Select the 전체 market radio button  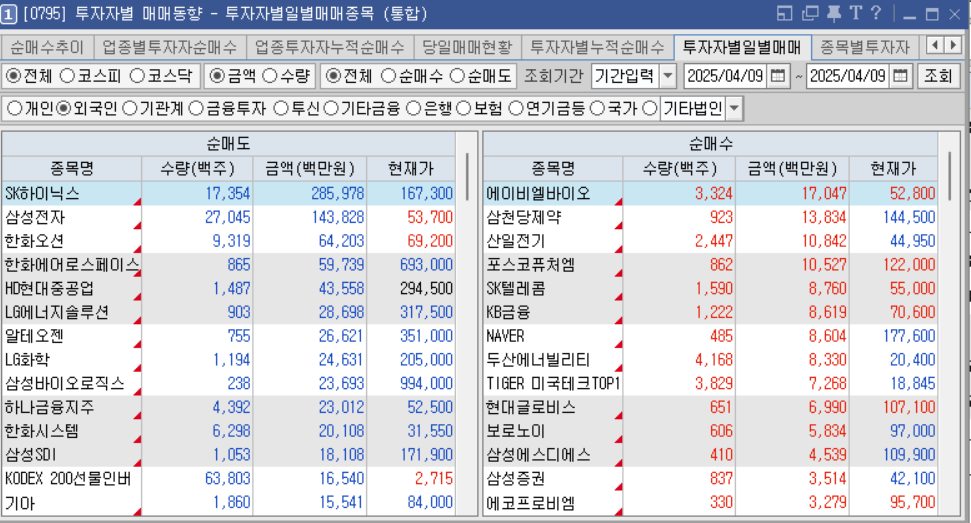[x=13, y=76]
